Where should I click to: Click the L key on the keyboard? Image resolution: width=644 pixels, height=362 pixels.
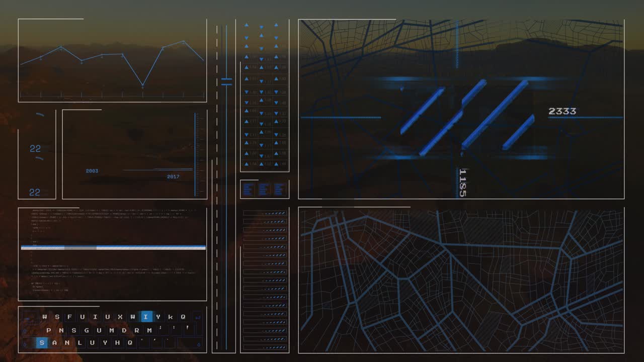click(x=80, y=343)
